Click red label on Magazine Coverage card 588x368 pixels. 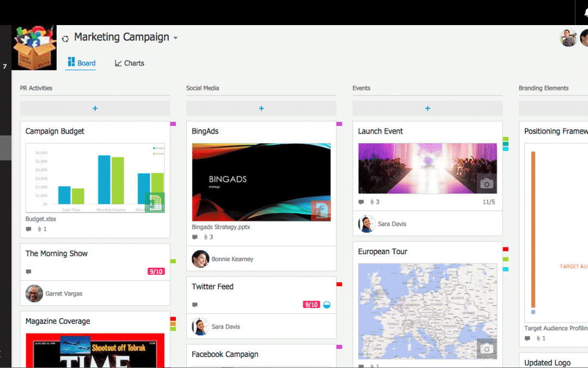coord(173,319)
